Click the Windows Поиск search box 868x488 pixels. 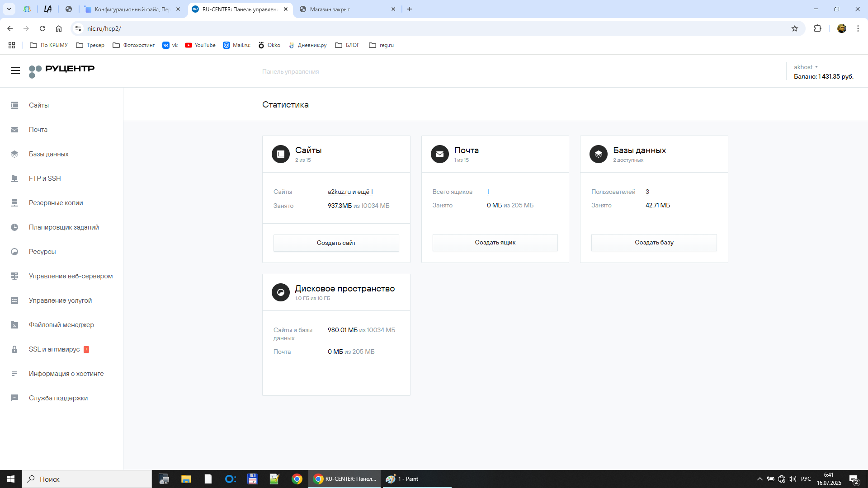click(x=87, y=479)
